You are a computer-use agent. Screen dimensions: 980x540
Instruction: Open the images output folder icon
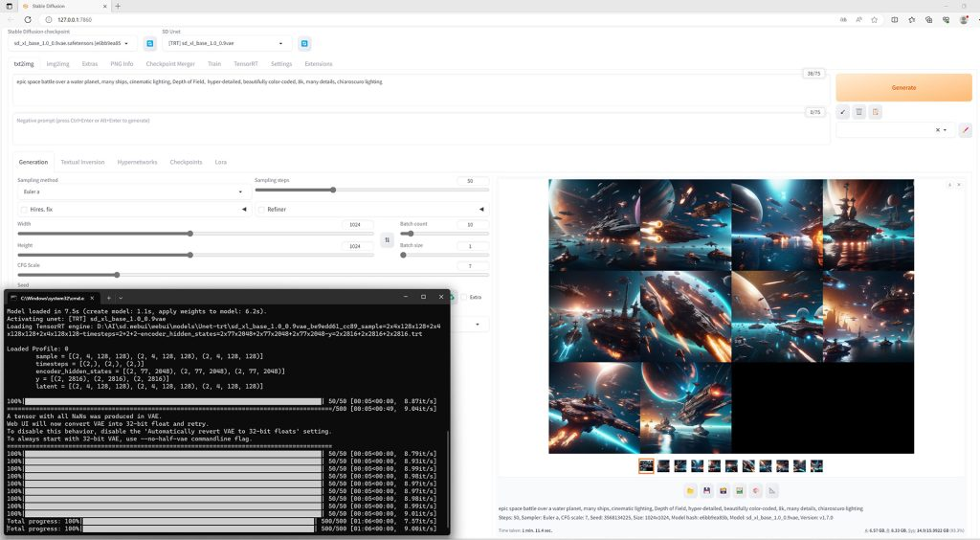coord(690,490)
